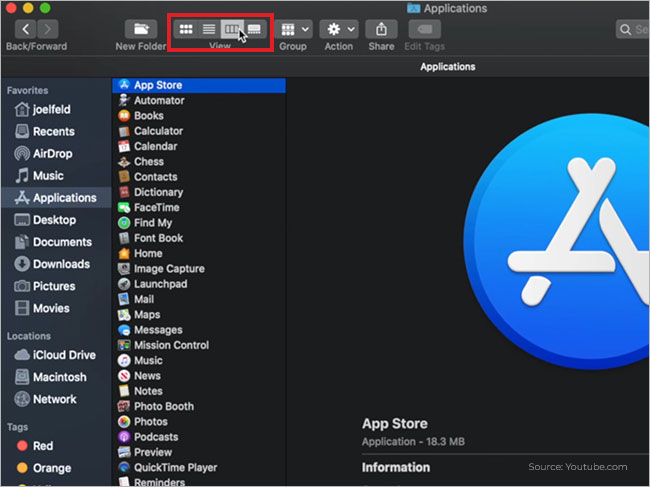Select Mission Control in the applications list
The height and width of the screenshot is (487, 650).
199,345
